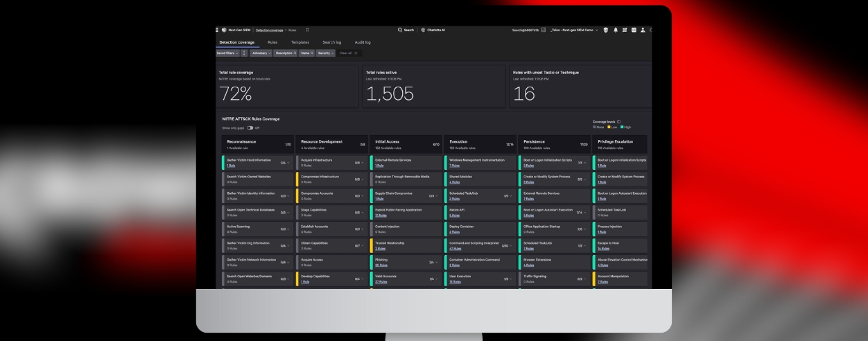Click the Browser Extensions technique name

pos(539,259)
